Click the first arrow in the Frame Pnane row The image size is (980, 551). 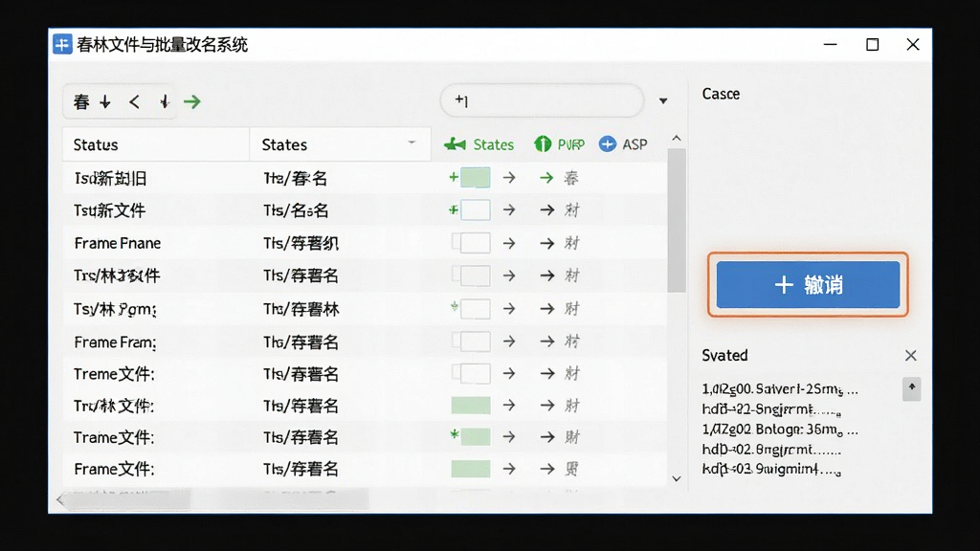(509, 243)
